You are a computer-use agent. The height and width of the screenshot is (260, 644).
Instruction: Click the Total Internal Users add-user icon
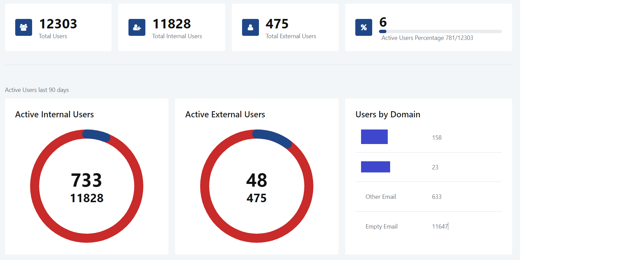tap(137, 27)
